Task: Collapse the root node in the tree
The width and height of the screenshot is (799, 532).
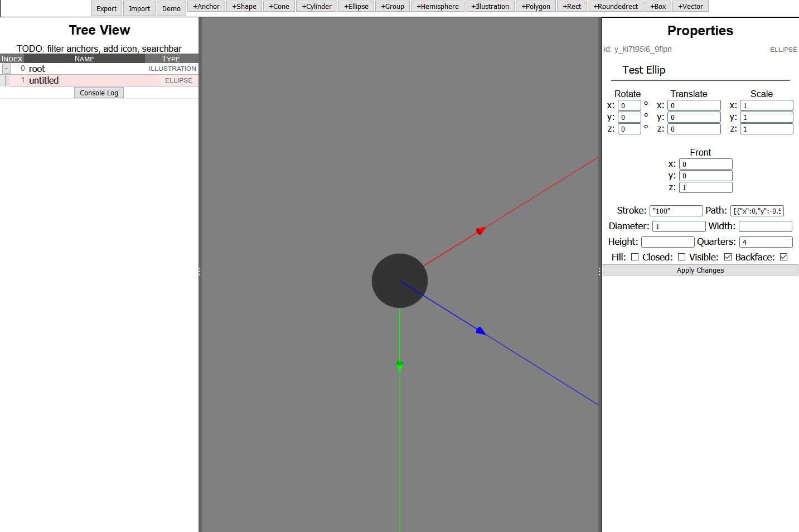Action: [7, 69]
